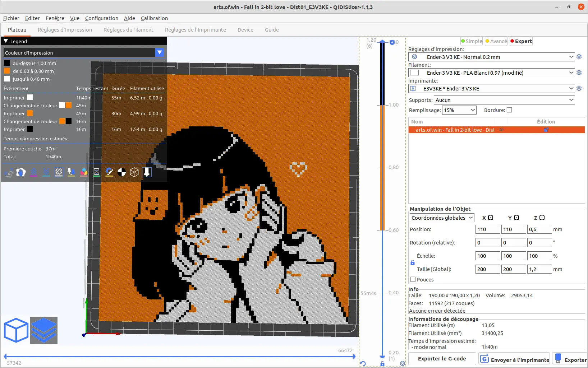Click Exporter le G-code button
588x368 pixels.
click(442, 359)
